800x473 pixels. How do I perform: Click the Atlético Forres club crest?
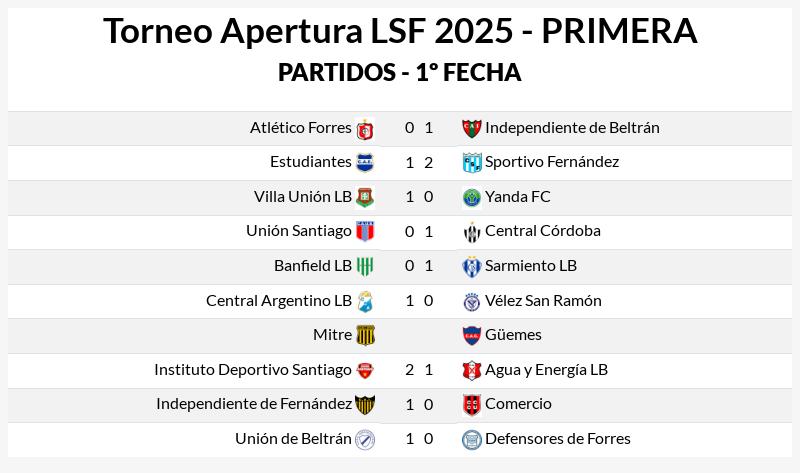(365, 130)
